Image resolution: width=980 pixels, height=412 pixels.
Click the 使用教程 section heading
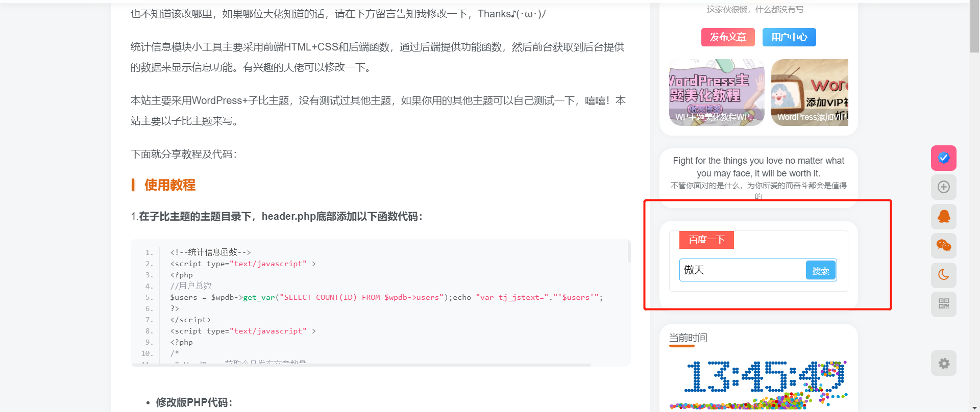tap(169, 185)
